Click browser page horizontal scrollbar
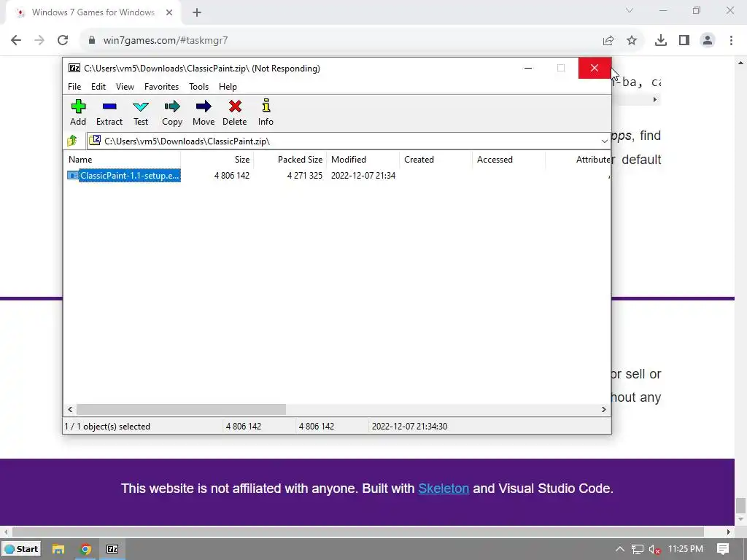Viewport: 747px width, 560px height. 357,532
